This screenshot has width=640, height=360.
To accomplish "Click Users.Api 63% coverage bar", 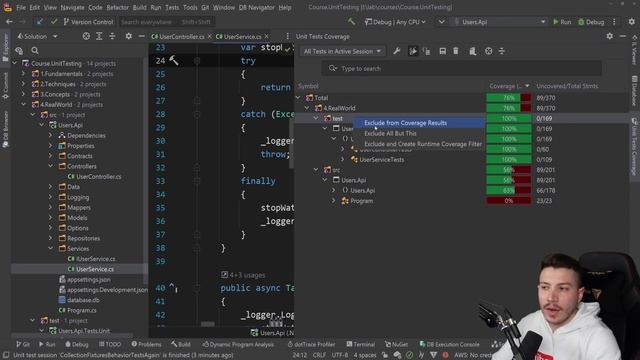I will [x=509, y=190].
